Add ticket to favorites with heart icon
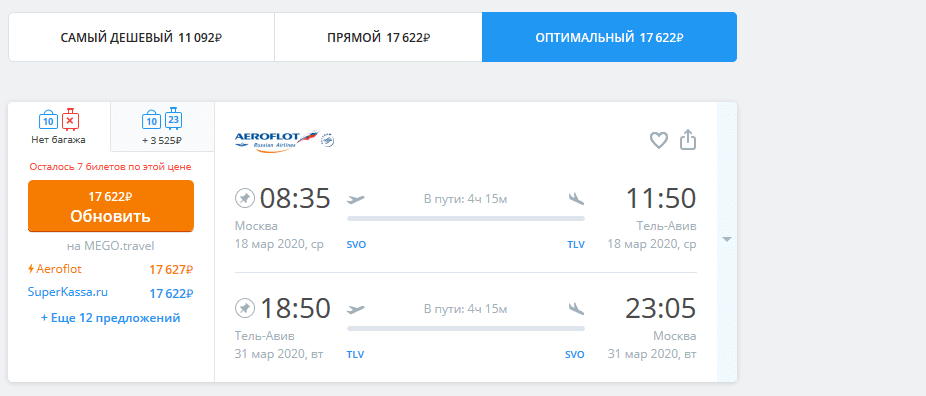Image resolution: width=926 pixels, height=396 pixels. point(658,140)
